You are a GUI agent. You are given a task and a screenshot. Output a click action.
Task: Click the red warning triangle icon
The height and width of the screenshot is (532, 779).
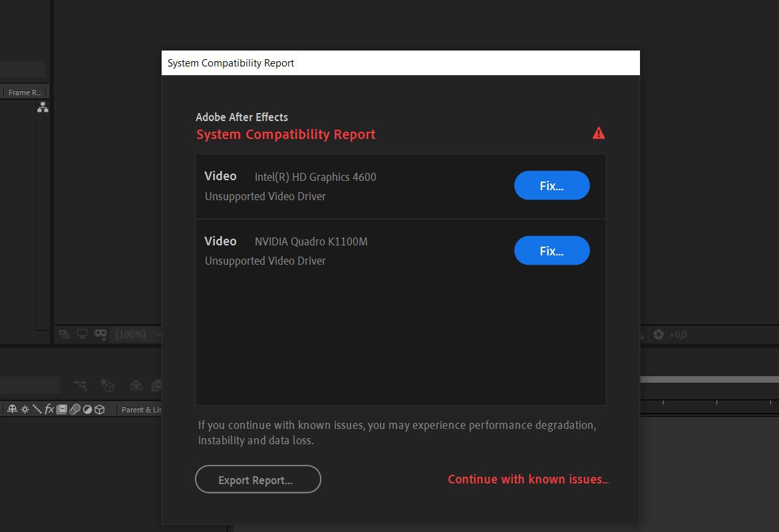599,133
